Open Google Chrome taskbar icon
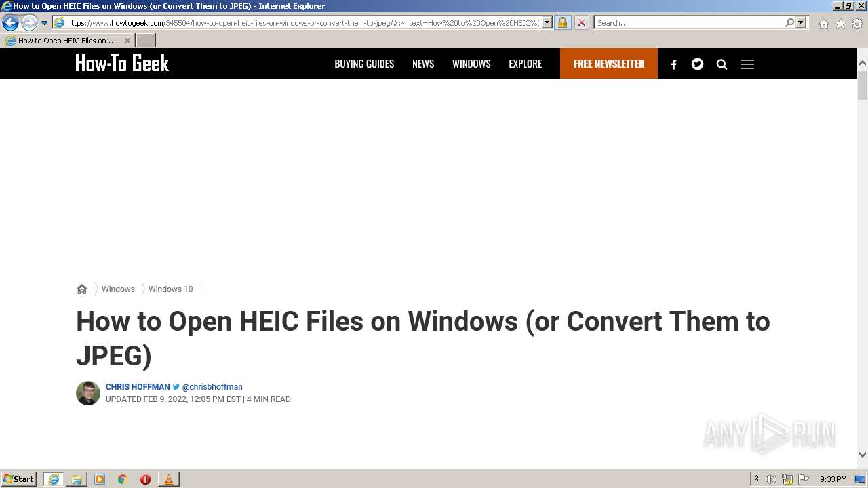 pos(123,479)
